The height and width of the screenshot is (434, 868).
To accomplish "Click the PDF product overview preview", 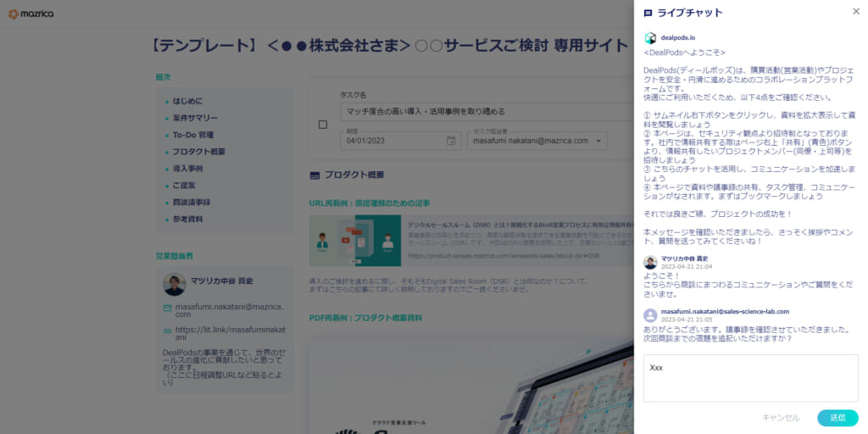I will [x=471, y=386].
